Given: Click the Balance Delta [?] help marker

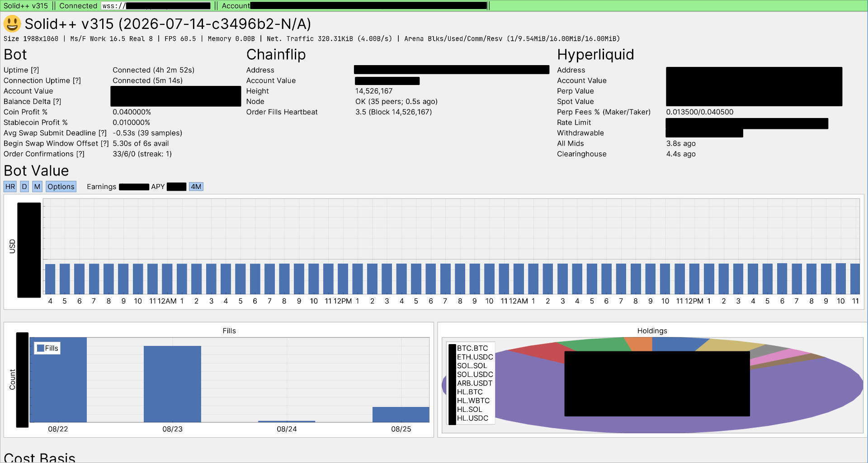Looking at the screenshot, I should [x=57, y=102].
